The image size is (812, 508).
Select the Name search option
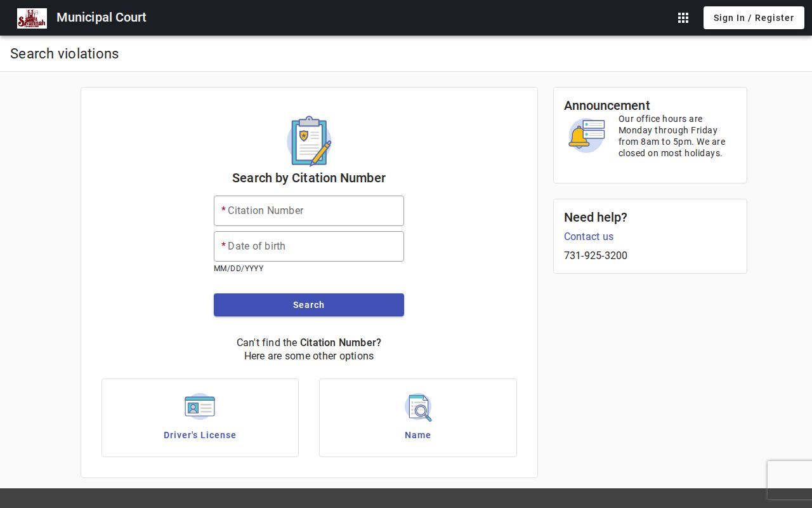tap(418, 418)
